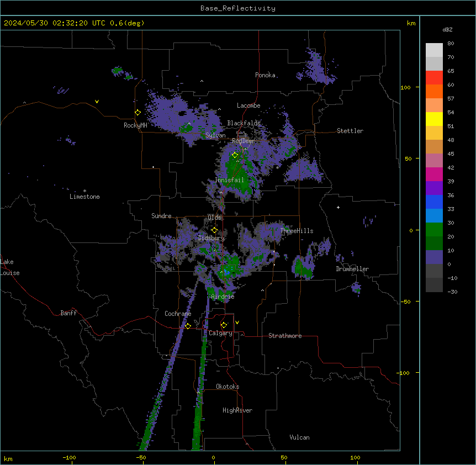Click the RedDeer city label
Viewport: 476px width, 465px height.
(x=243, y=141)
